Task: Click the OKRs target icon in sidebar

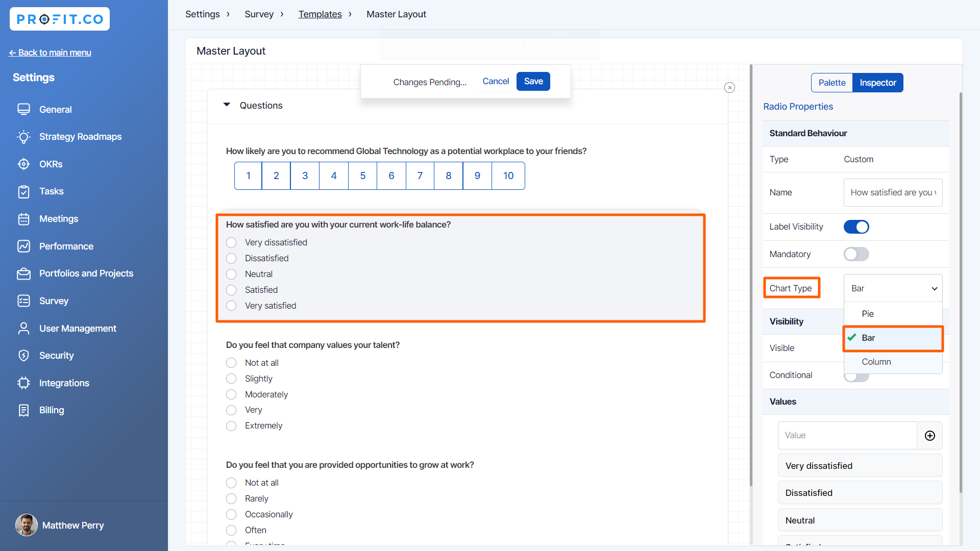Action: click(23, 164)
